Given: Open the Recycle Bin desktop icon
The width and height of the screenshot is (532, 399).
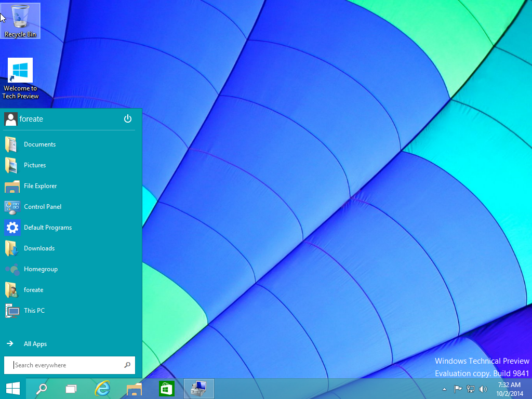Looking at the screenshot, I should pyautogui.click(x=20, y=20).
